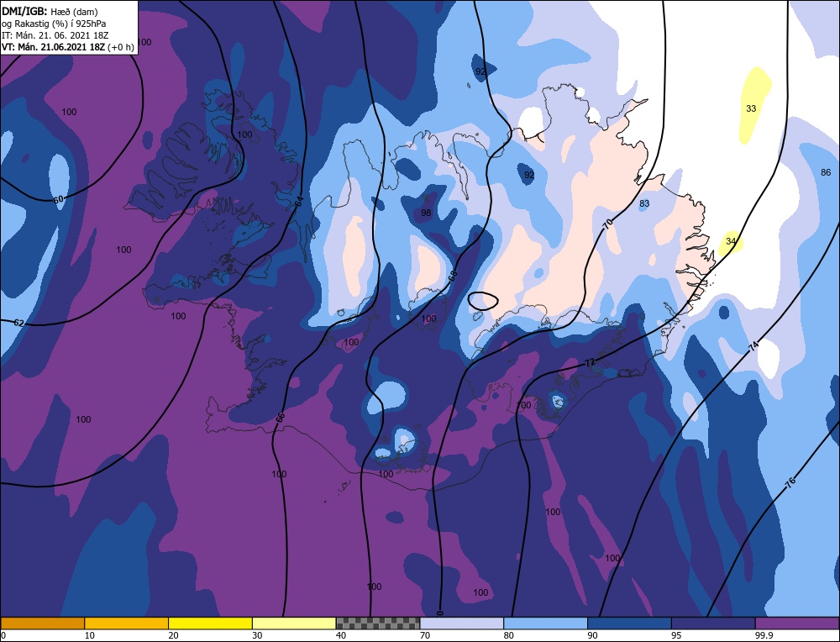This screenshot has width=840, height=642.
Task: Click the '33' humidity value on yellow patch
Action: 751,108
